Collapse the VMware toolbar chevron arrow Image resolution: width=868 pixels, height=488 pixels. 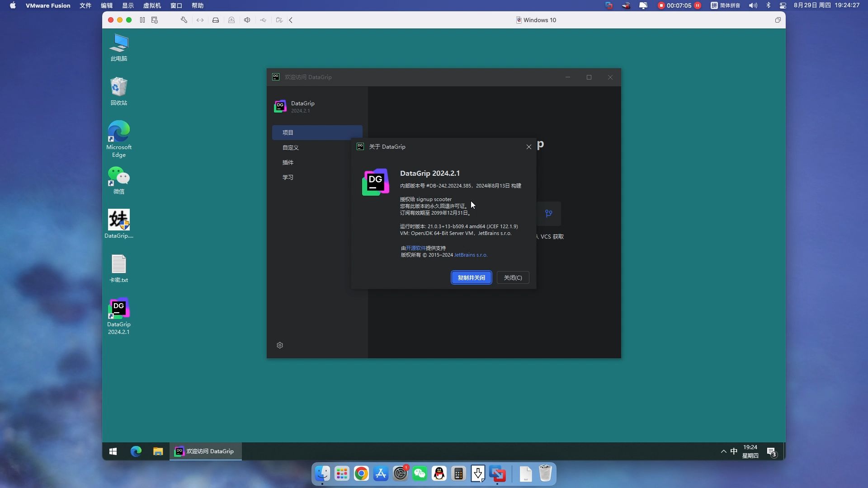pos(291,20)
